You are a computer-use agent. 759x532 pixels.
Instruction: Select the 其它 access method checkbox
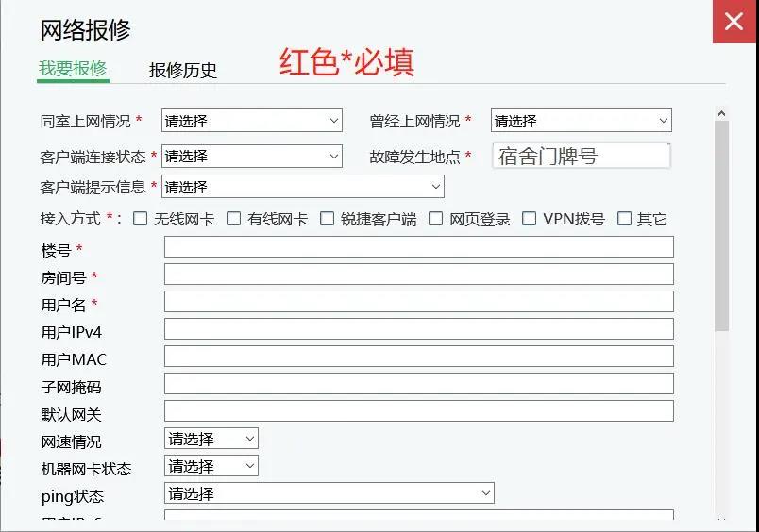pos(624,219)
